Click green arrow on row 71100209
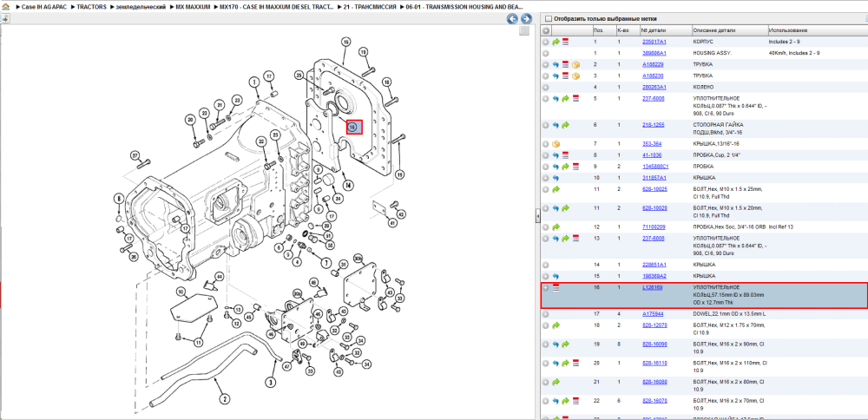868x420 pixels. click(556, 226)
